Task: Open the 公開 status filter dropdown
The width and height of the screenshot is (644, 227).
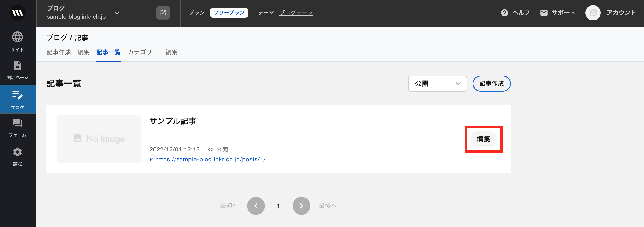Action: coord(438,84)
